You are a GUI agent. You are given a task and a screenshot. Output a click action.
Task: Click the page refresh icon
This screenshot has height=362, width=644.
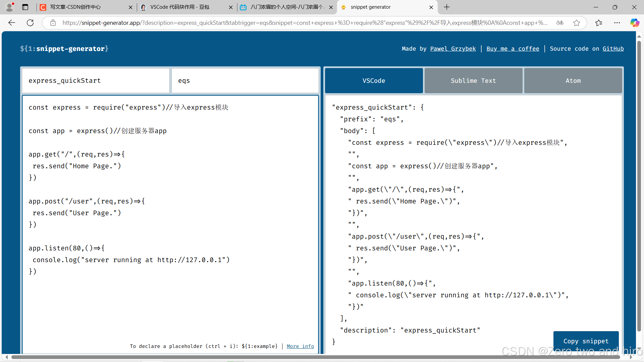30,23
